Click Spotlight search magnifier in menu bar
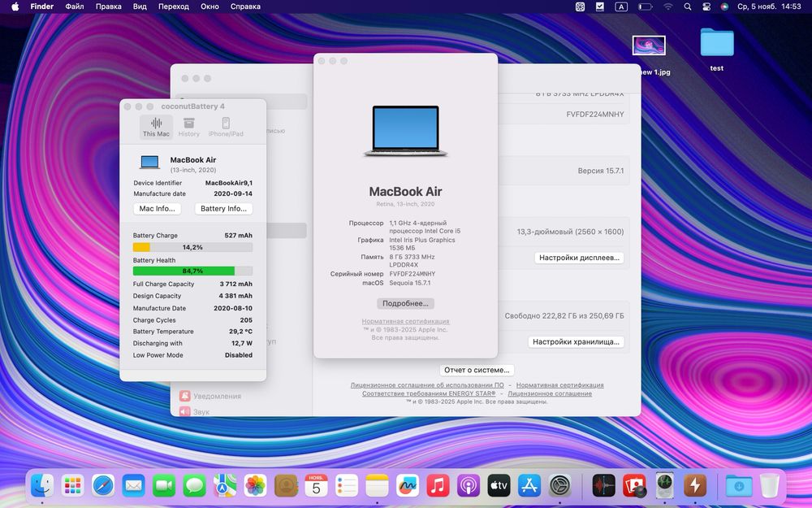 click(x=687, y=7)
